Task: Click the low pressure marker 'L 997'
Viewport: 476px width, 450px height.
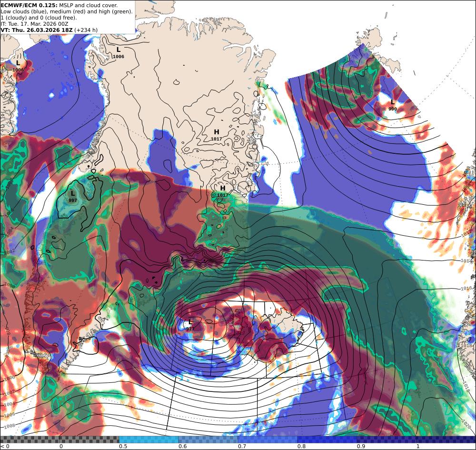Action: pos(72,196)
